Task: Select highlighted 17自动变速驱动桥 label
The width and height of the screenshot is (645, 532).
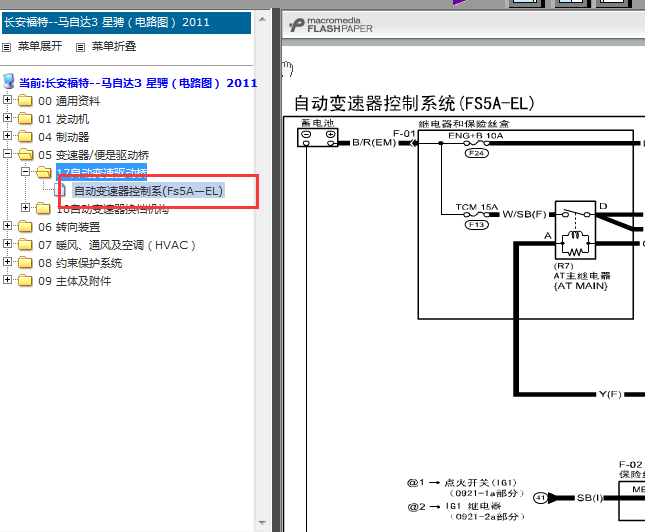Action: 102,172
